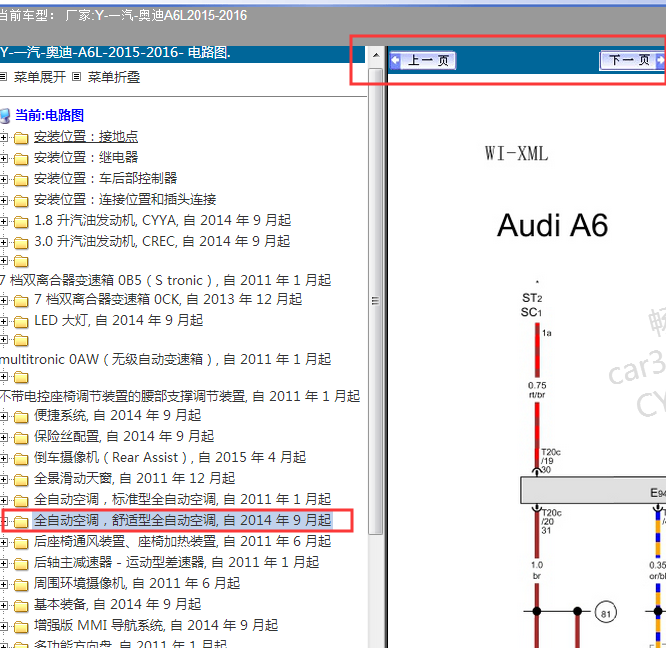Click ground point 81 circle in diagram
666x648 pixels.
coord(606,613)
